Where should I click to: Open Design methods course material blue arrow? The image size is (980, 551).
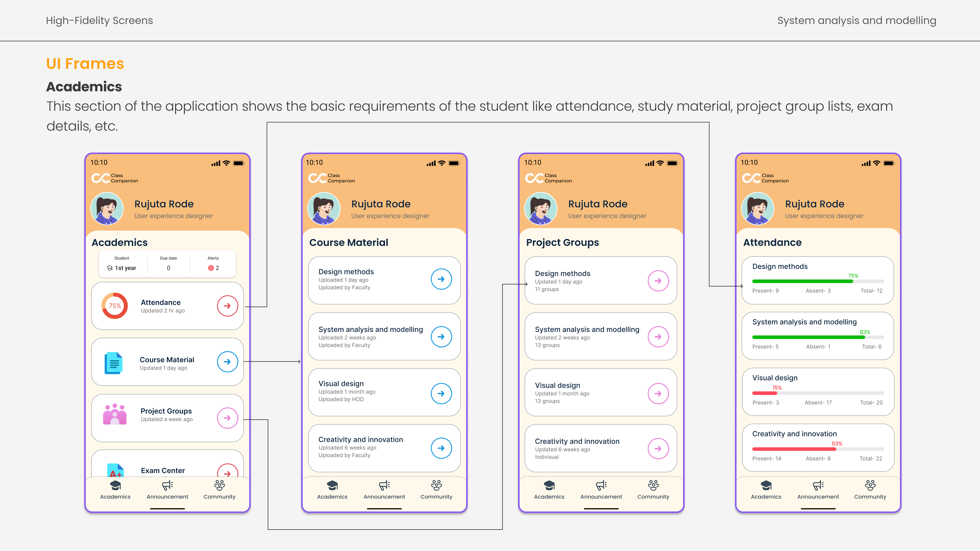441,279
